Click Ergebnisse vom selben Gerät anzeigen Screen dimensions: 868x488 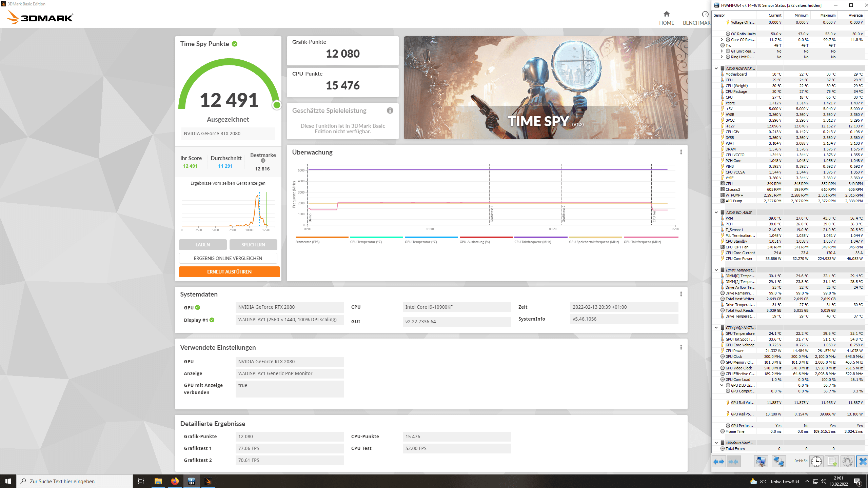click(x=228, y=183)
